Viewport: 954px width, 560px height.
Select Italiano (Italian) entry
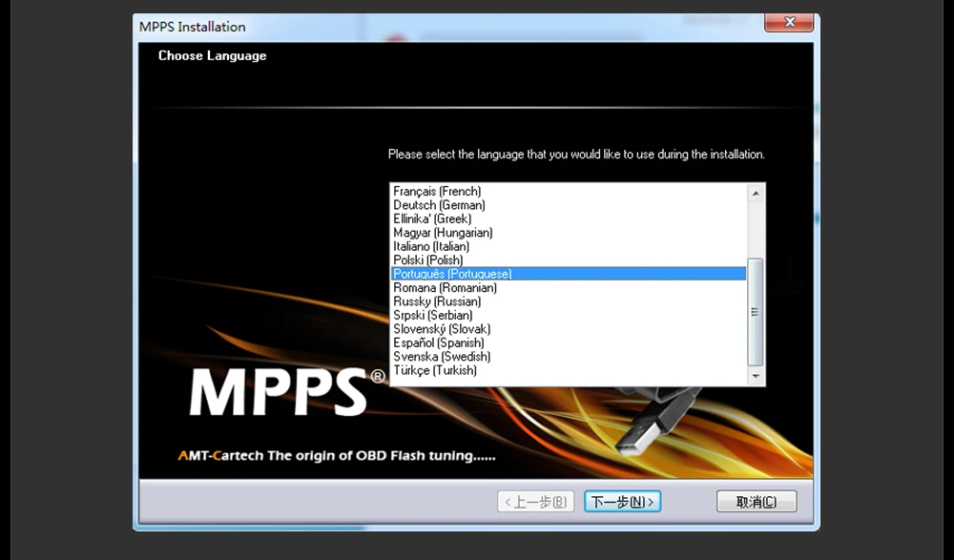pyautogui.click(x=569, y=246)
